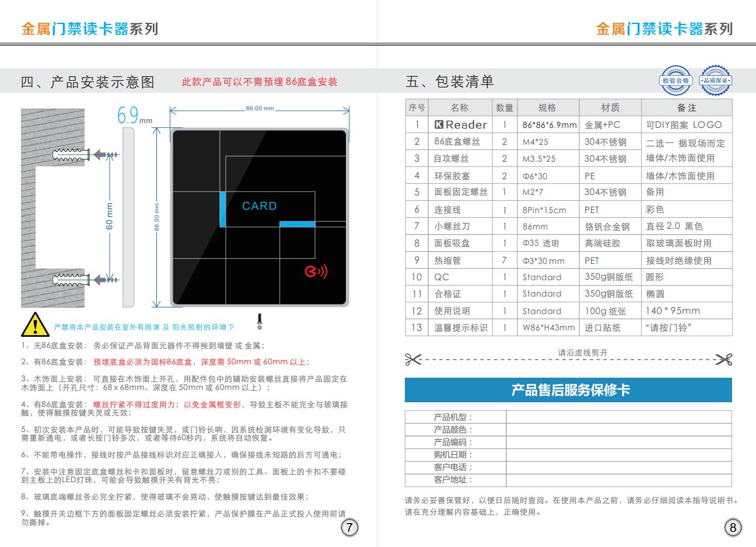Click the green warning about outdoor installation
Viewport: 756px width, 547px height.
pyautogui.click(x=144, y=327)
